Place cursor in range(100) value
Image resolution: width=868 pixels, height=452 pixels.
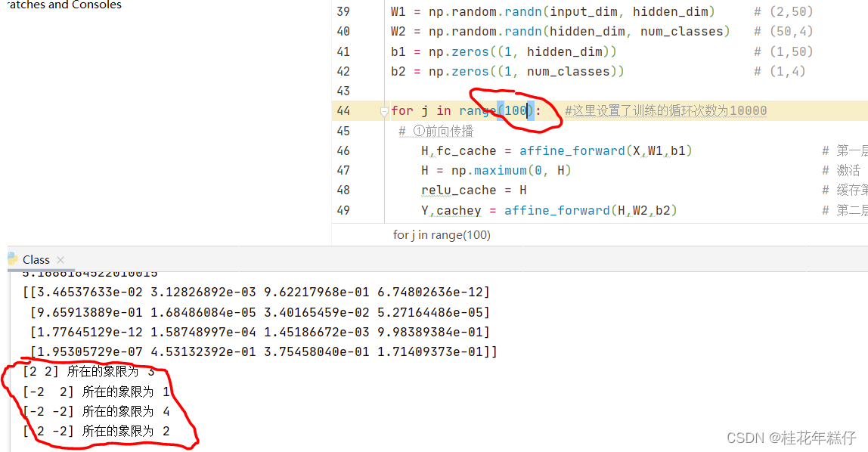516,110
